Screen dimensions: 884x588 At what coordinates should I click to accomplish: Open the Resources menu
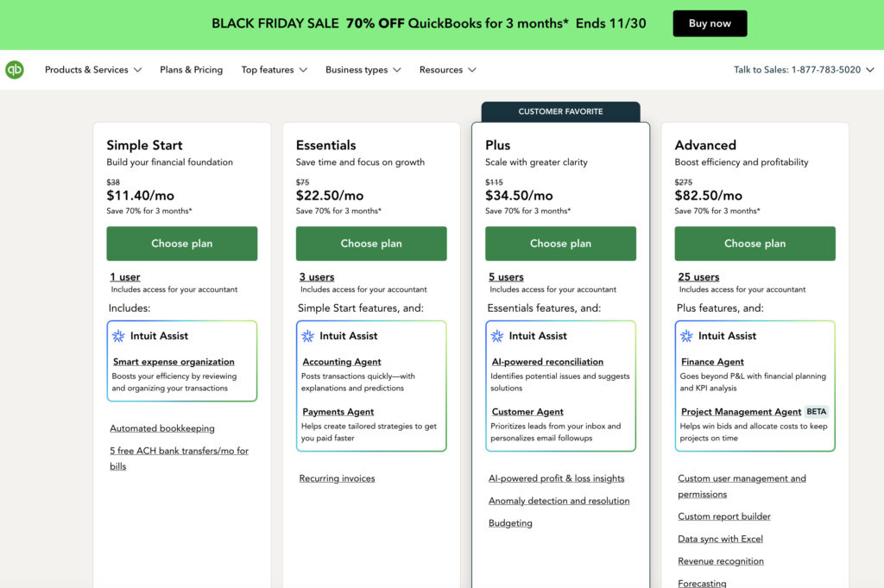pyautogui.click(x=447, y=70)
